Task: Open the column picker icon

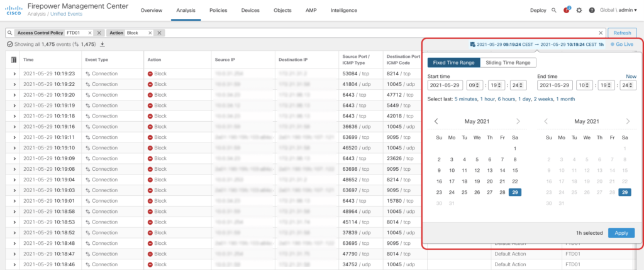Action: click(14, 60)
